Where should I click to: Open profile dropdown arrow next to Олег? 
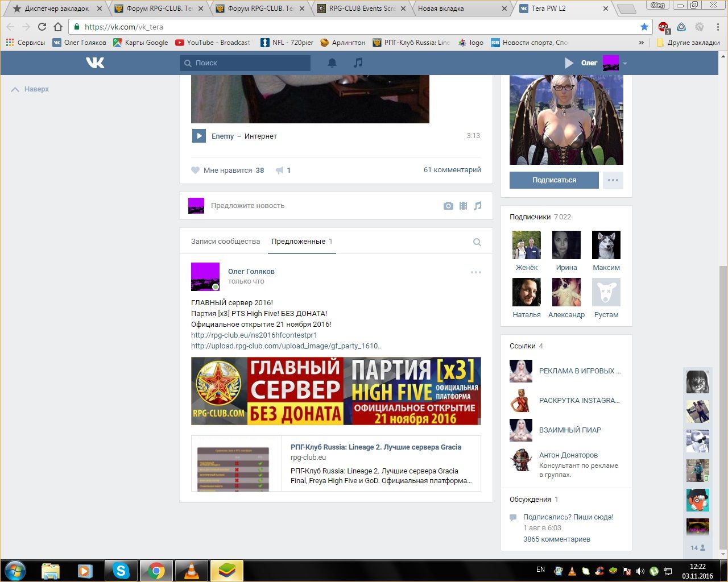pyautogui.click(x=625, y=63)
